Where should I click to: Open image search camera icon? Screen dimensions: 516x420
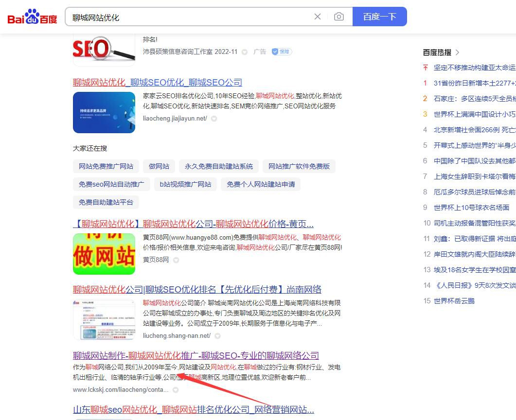pos(339,17)
